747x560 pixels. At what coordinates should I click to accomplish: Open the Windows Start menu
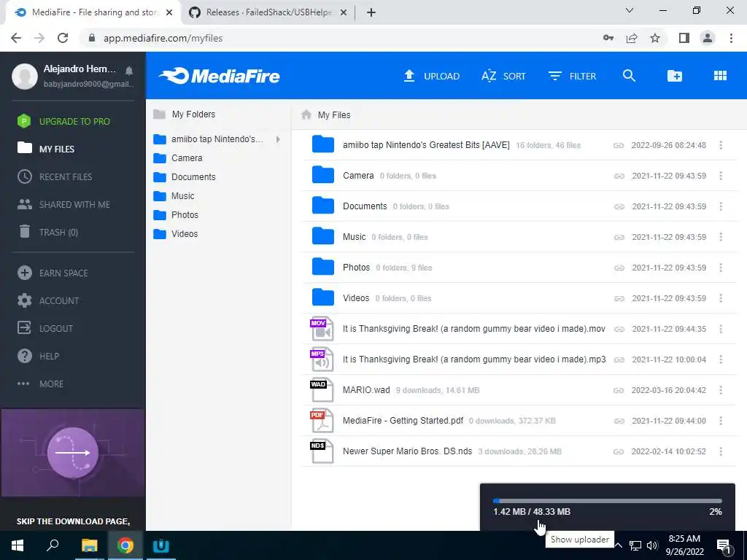pyautogui.click(x=18, y=545)
